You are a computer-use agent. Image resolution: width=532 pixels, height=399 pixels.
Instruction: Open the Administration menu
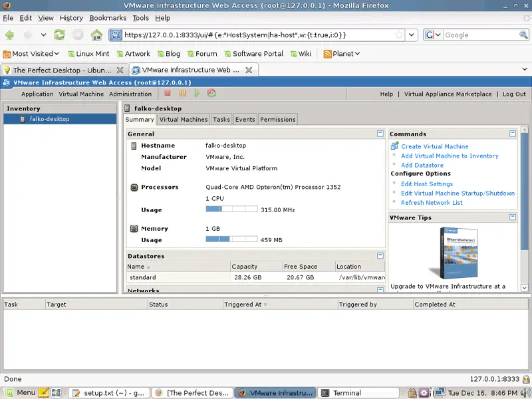tap(130, 94)
